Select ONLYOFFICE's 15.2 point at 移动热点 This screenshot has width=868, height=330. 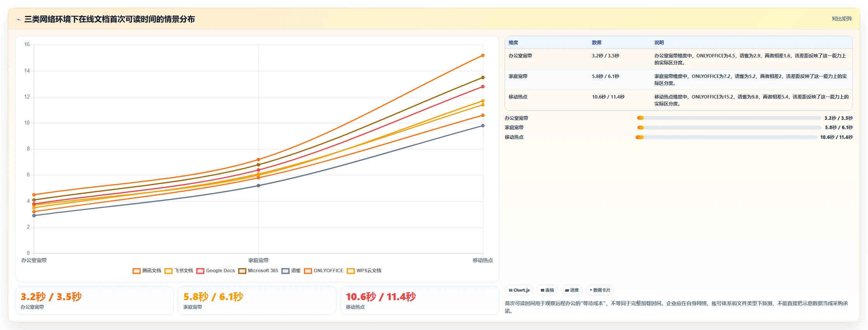pos(483,55)
